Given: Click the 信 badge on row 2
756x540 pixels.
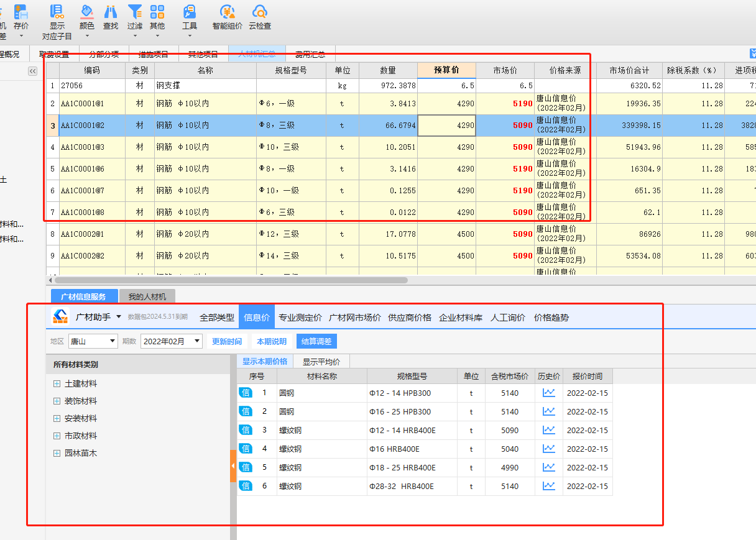Looking at the screenshot, I should pyautogui.click(x=246, y=411).
